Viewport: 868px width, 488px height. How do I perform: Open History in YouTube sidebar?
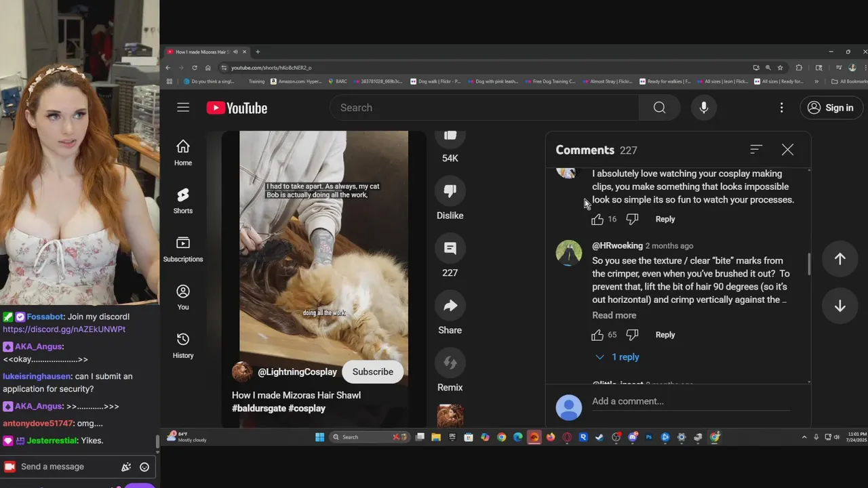(183, 345)
